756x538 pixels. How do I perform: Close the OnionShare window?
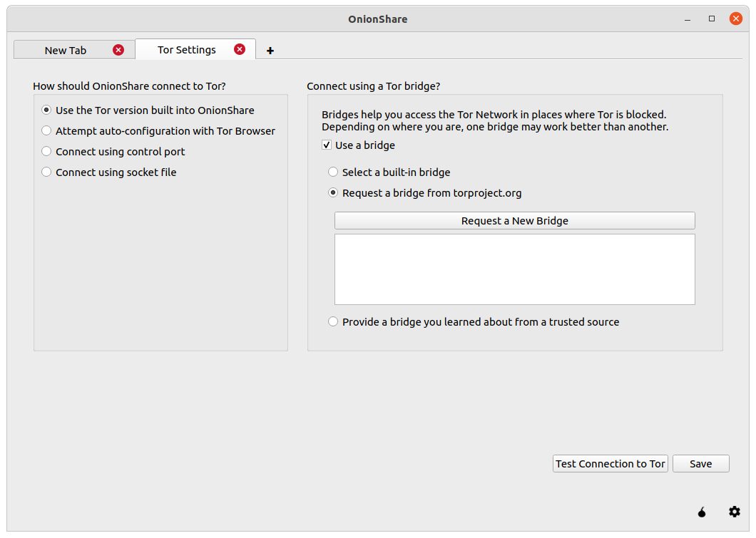coord(735,19)
